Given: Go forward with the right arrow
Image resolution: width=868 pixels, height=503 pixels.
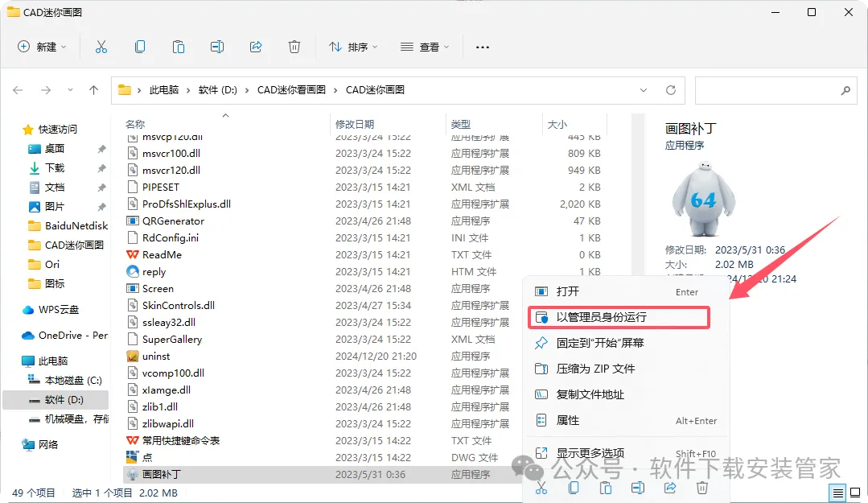Looking at the screenshot, I should (46, 90).
